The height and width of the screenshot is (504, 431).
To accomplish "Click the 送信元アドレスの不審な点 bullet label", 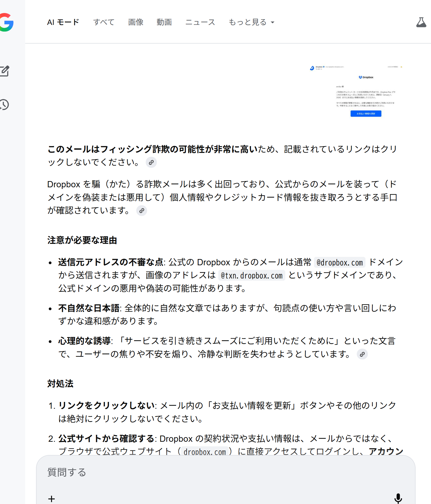I will point(111,262).
